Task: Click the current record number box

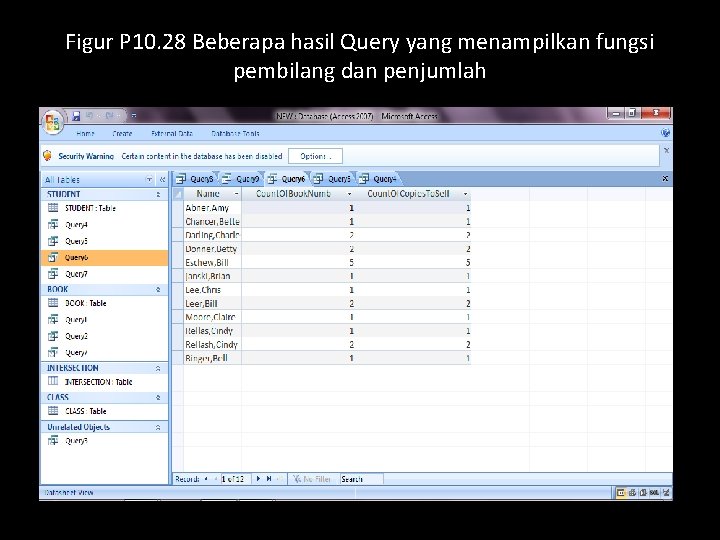Action: 234,479
